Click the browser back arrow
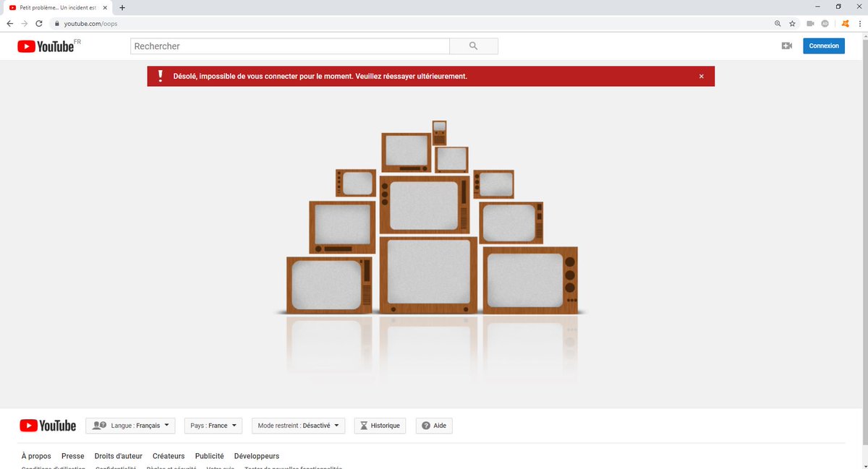 (x=9, y=23)
